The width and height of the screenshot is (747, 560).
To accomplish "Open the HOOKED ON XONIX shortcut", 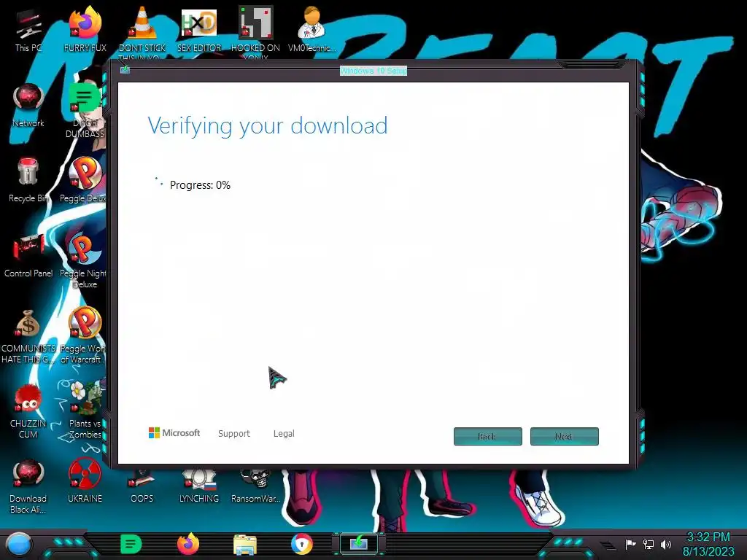I will coord(256,29).
